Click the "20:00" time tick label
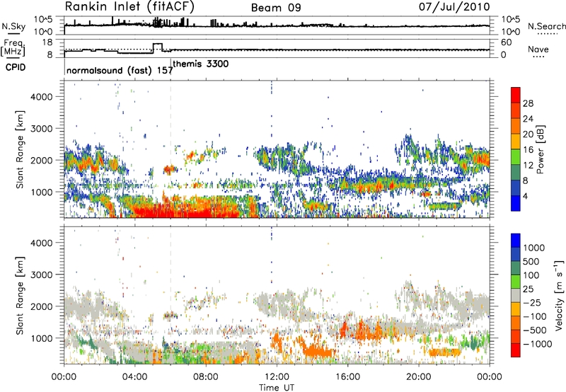Viewport: 566px width, 392px height. (x=418, y=377)
